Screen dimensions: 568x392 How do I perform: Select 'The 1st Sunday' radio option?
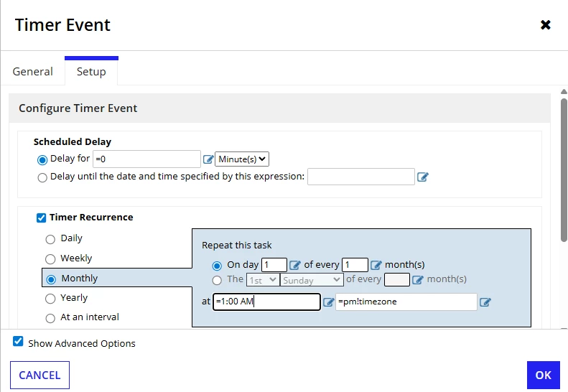[x=217, y=281]
